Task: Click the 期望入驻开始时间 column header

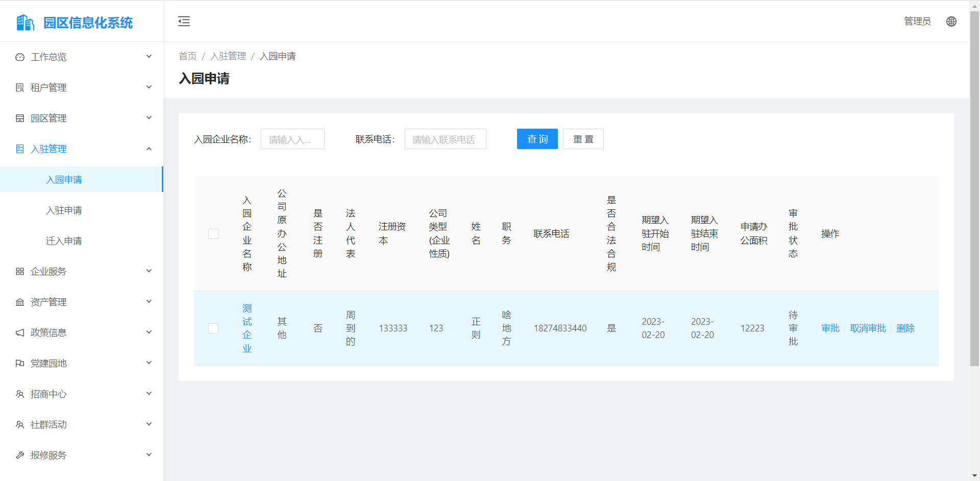Action: pos(655,234)
